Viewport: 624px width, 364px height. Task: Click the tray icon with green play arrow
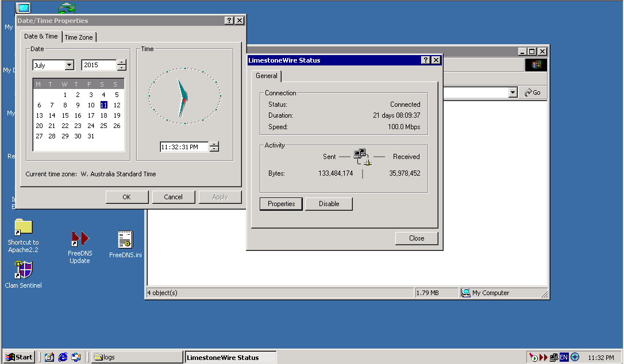coord(533,357)
